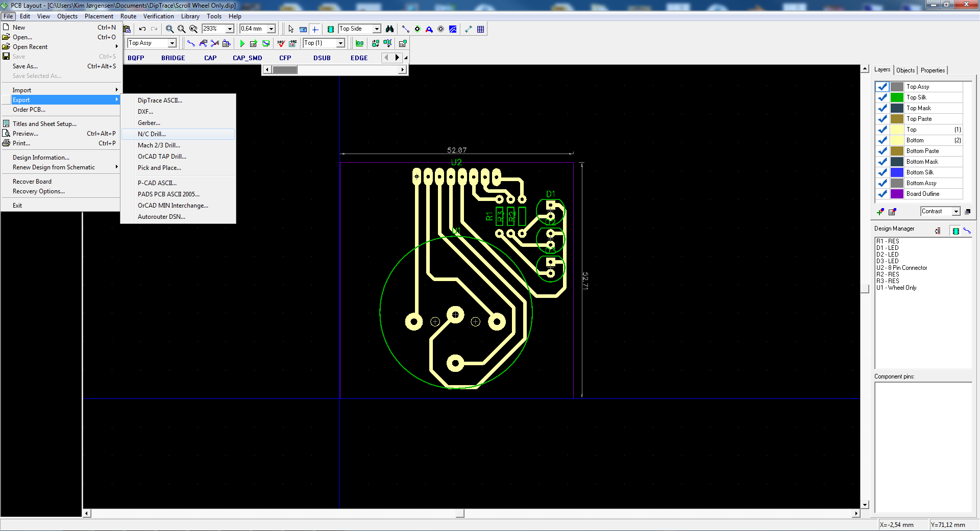
Task: Open the Top Assy layer dropdown
Action: [x=172, y=43]
